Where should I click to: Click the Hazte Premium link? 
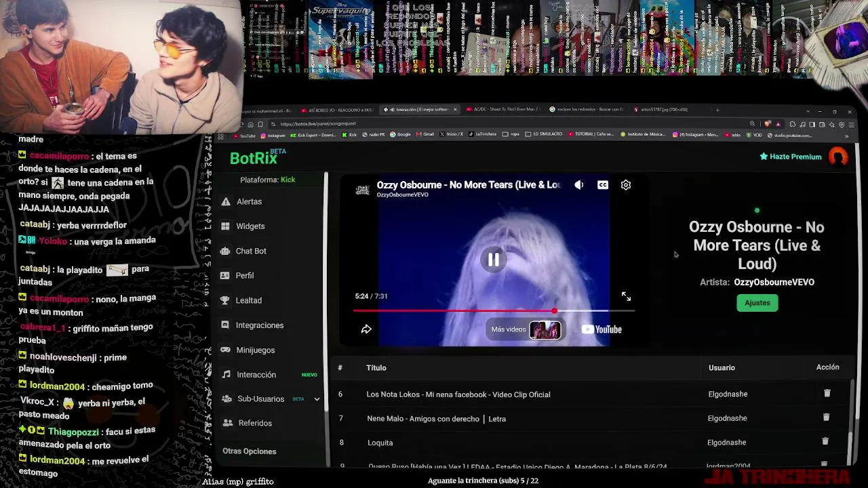791,157
